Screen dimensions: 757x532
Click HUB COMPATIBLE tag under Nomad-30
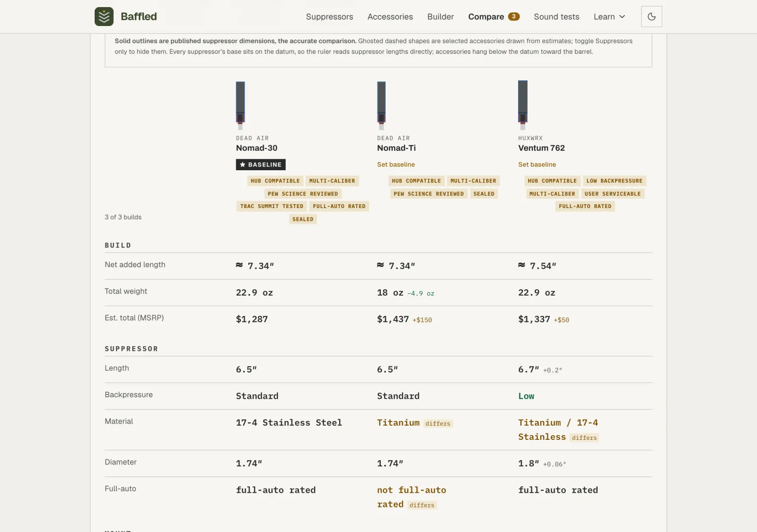tap(275, 181)
